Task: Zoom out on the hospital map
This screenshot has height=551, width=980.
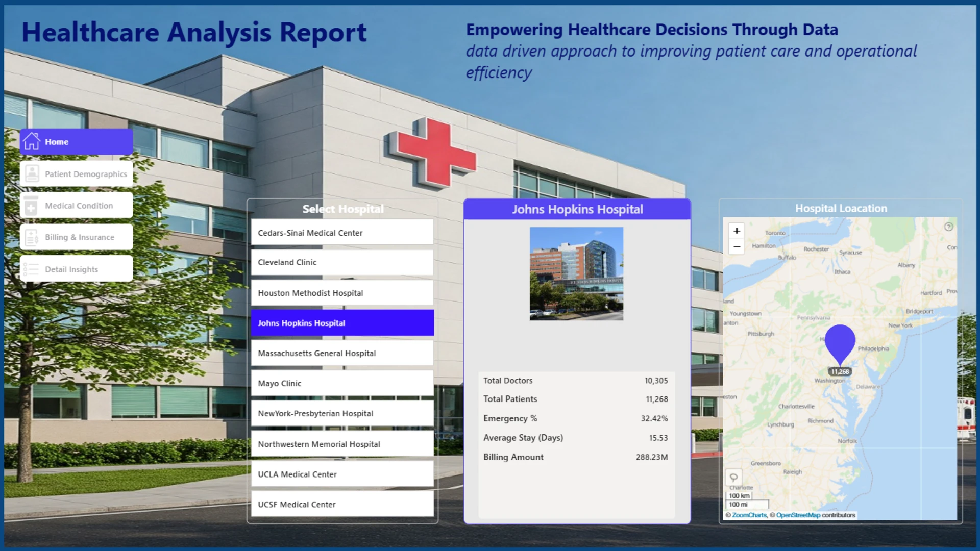Action: 737,246
